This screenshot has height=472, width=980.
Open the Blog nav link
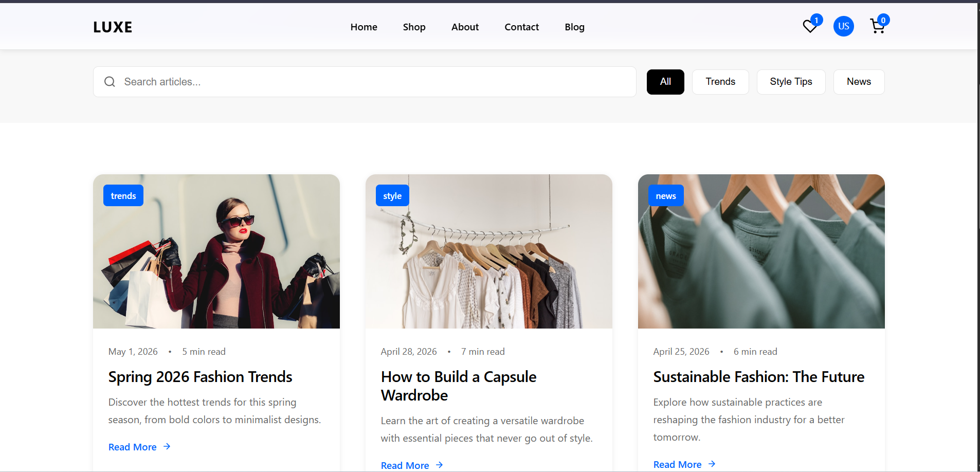point(575,27)
